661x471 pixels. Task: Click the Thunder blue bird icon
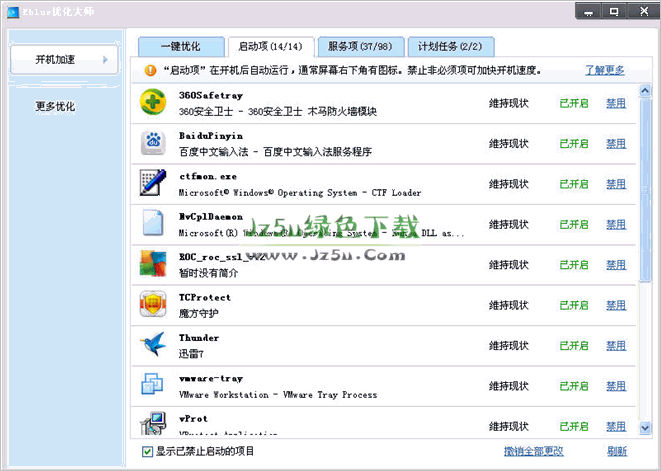pos(153,344)
